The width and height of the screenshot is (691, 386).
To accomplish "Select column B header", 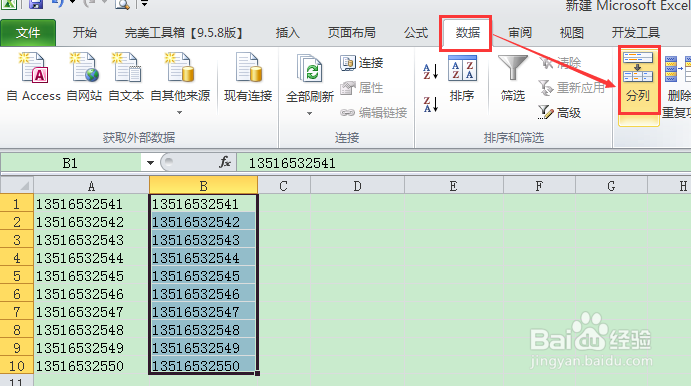I will (203, 186).
